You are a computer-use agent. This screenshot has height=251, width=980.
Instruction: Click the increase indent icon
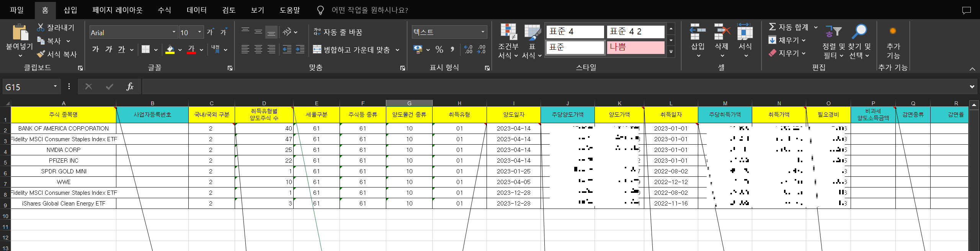pyautogui.click(x=300, y=49)
